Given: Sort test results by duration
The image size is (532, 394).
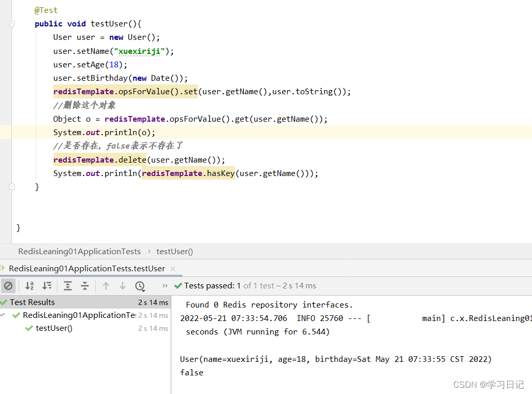Looking at the screenshot, I should pyautogui.click(x=47, y=286).
